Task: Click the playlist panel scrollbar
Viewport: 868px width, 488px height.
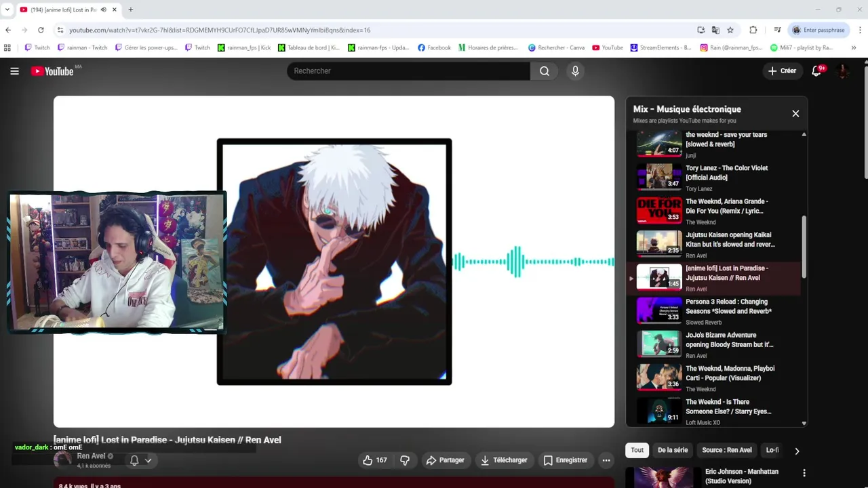Action: click(804, 246)
